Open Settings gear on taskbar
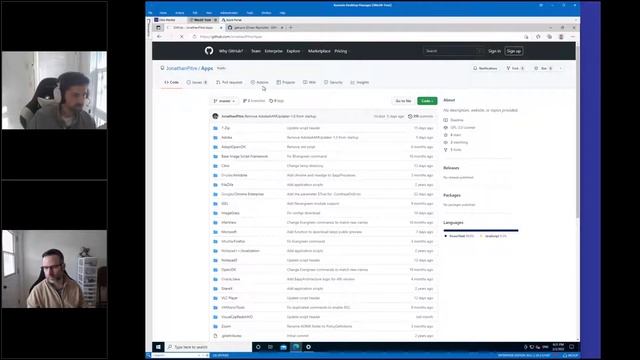640x360 pixels. pyautogui.click(x=309, y=347)
